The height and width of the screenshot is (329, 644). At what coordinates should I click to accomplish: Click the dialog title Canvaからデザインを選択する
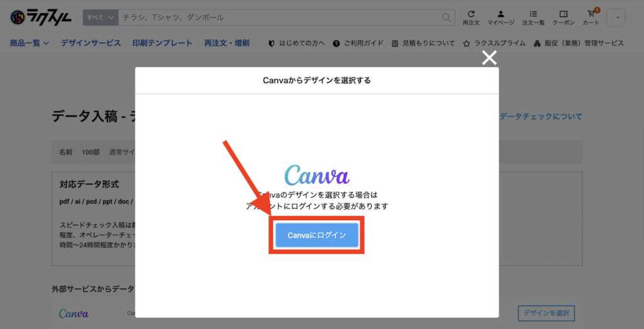[317, 81]
